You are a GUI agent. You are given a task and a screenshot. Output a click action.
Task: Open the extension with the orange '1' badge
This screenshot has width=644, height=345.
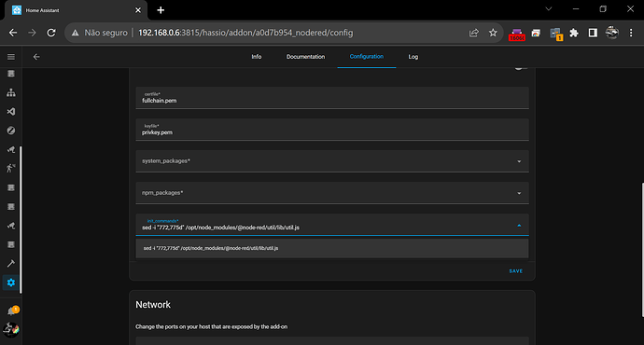click(556, 34)
